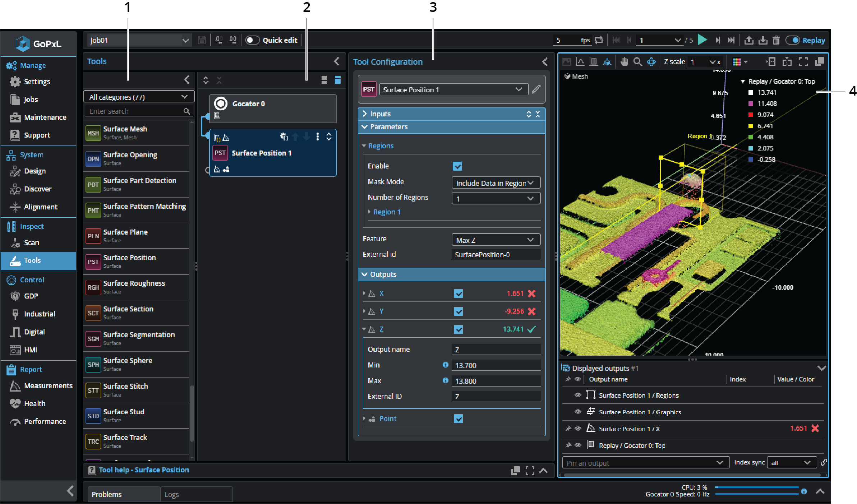Image resolution: width=857 pixels, height=504 pixels.
Task: Hide Surface Position 1 / Regions with eye icon
Action: pyautogui.click(x=578, y=395)
